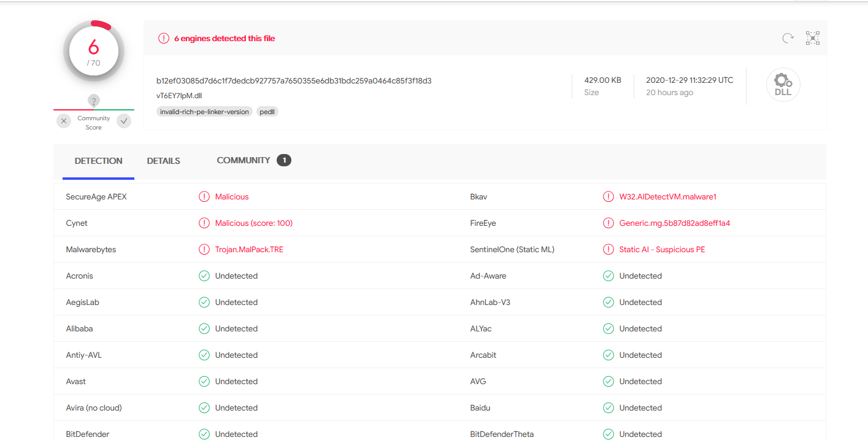Click the community comment count badge

283,160
